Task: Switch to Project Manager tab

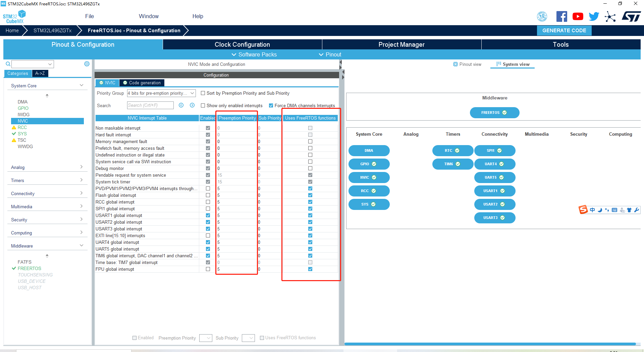Action: point(401,44)
